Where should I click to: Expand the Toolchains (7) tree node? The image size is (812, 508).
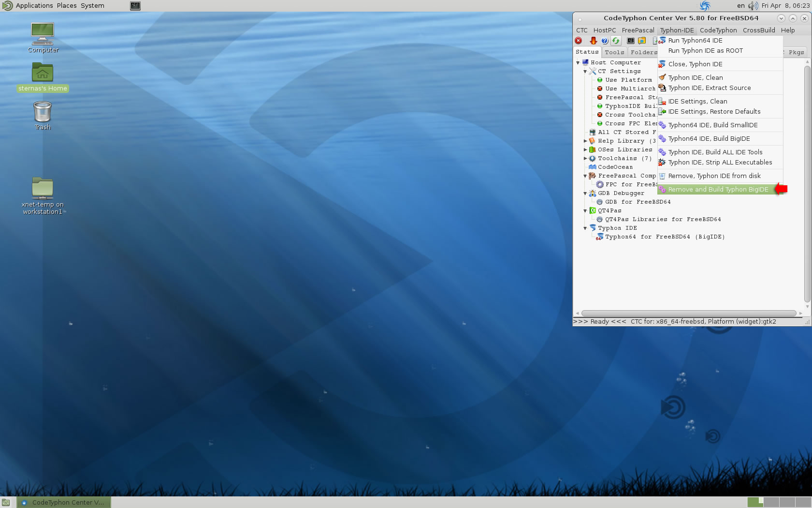pyautogui.click(x=585, y=158)
